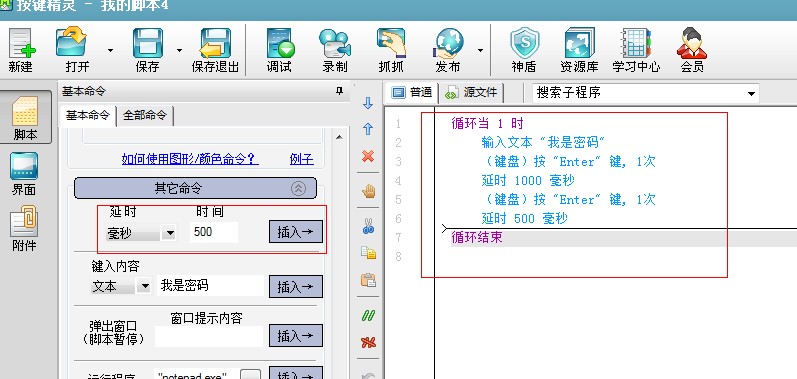
Task: Click line number 5 Enter key command
Action: pos(568,200)
